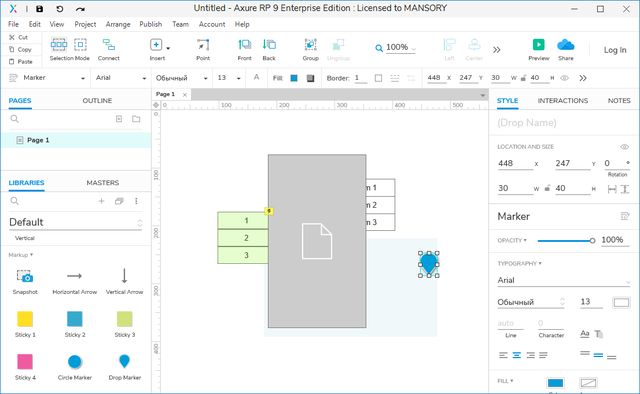Viewport: 640px width, 394px height.
Task: Collapse the Markup section
Action: (x=21, y=255)
